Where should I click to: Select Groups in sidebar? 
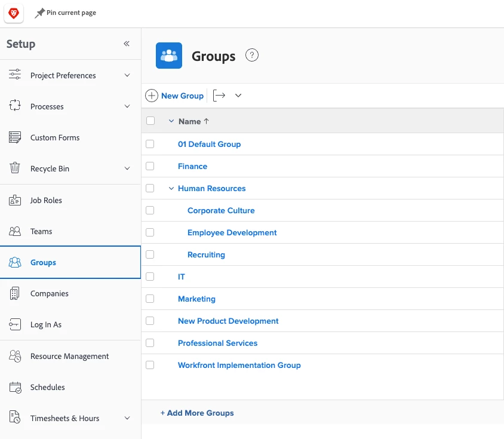click(70, 262)
